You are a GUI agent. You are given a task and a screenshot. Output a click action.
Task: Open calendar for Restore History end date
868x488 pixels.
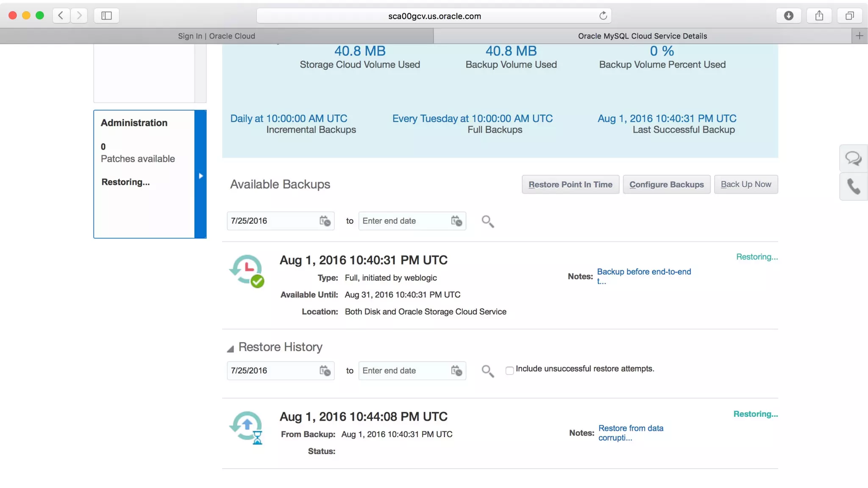(456, 371)
